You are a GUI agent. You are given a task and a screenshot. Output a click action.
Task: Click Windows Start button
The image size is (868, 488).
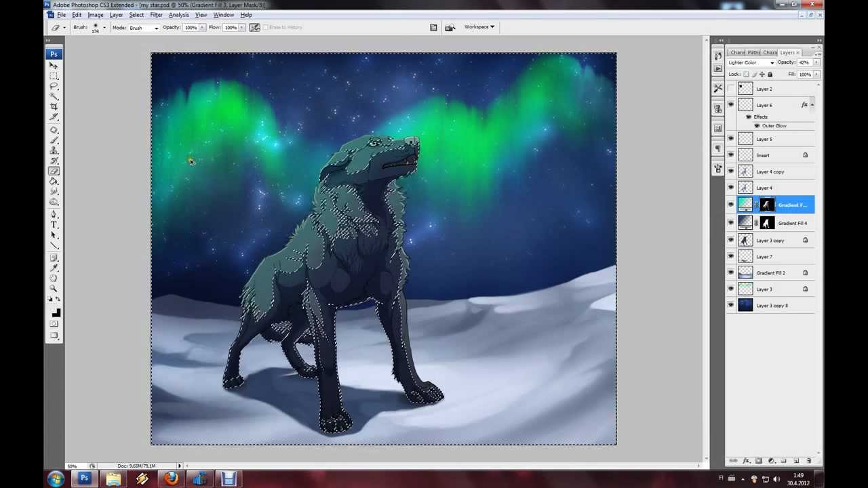(x=56, y=479)
